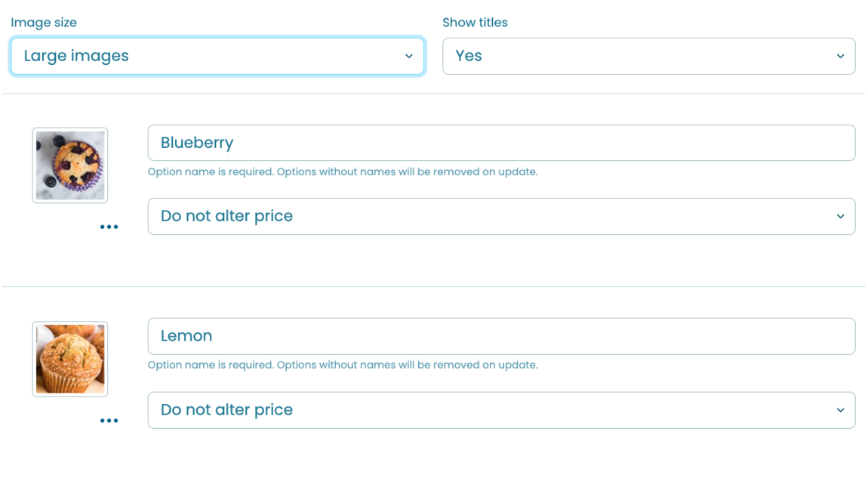Click the required-name hint under Lemon
This screenshot has width=868, height=478.
(x=343, y=365)
